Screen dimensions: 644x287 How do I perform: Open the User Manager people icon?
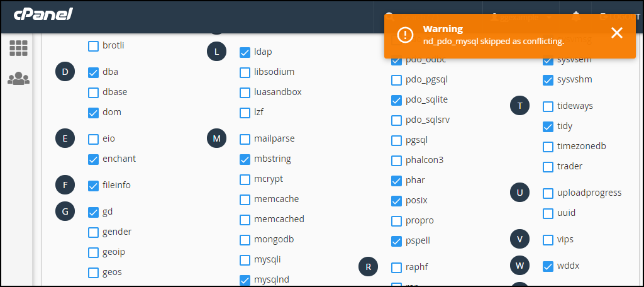tap(18, 78)
